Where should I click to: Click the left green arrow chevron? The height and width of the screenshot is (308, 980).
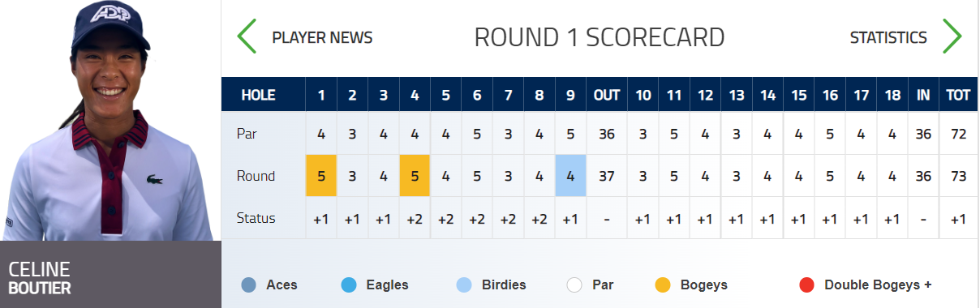pyautogui.click(x=247, y=36)
